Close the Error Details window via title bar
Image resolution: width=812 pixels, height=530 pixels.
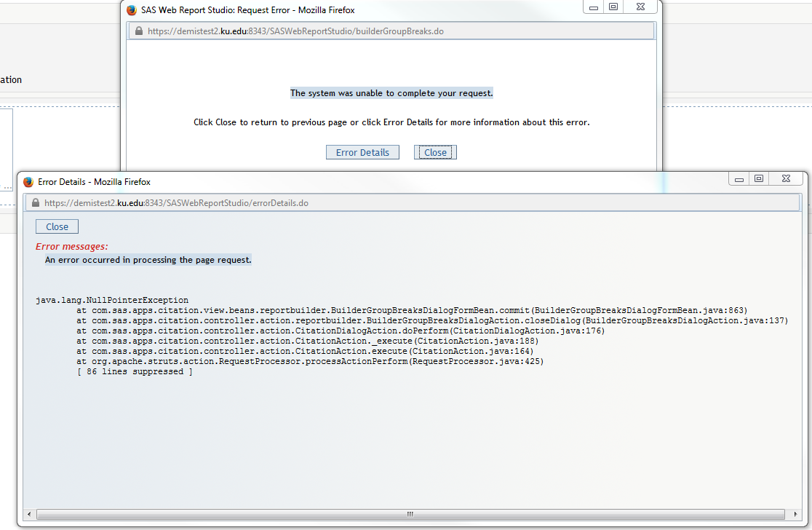tap(786, 179)
